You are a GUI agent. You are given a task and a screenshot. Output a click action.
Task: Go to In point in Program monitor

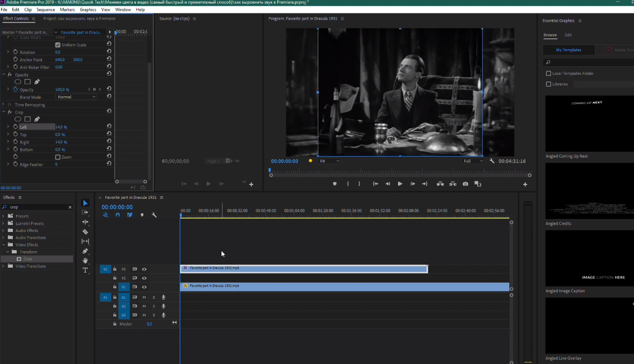pyautogui.click(x=375, y=184)
